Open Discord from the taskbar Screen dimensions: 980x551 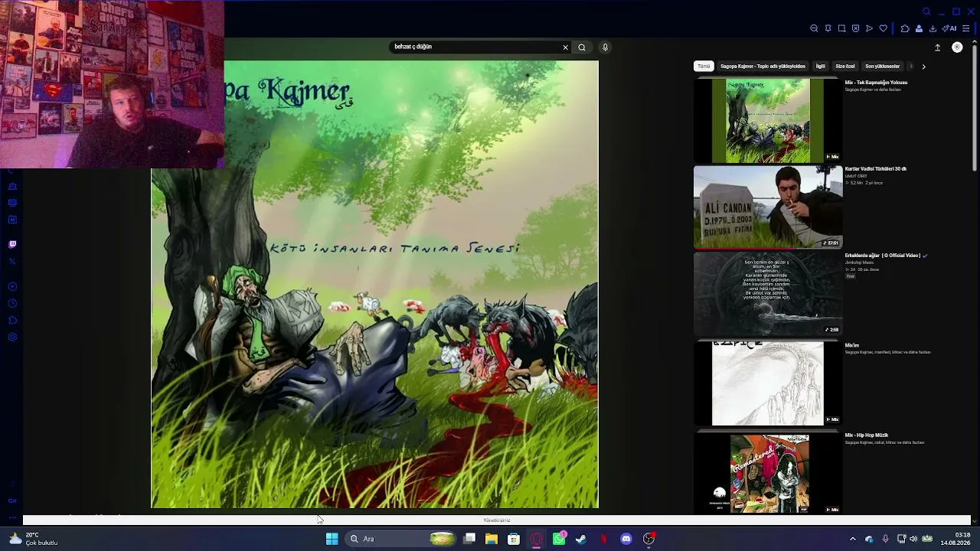click(x=626, y=539)
